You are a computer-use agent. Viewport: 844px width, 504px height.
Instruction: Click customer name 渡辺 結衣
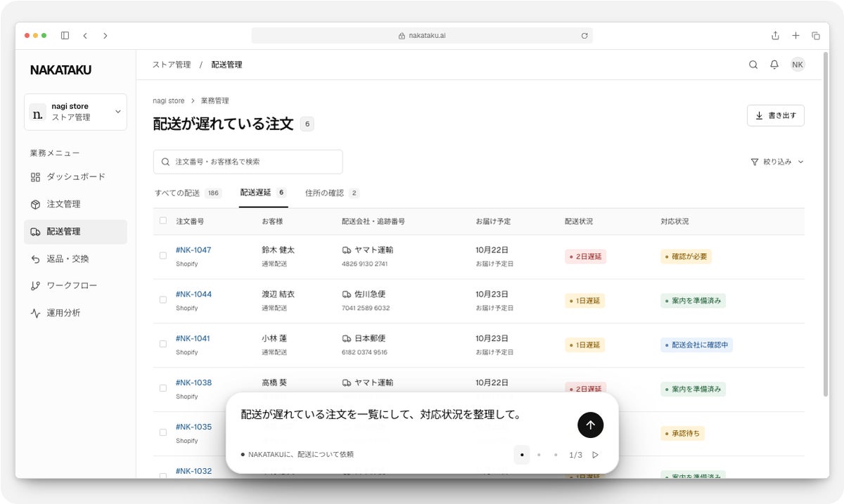click(x=278, y=295)
